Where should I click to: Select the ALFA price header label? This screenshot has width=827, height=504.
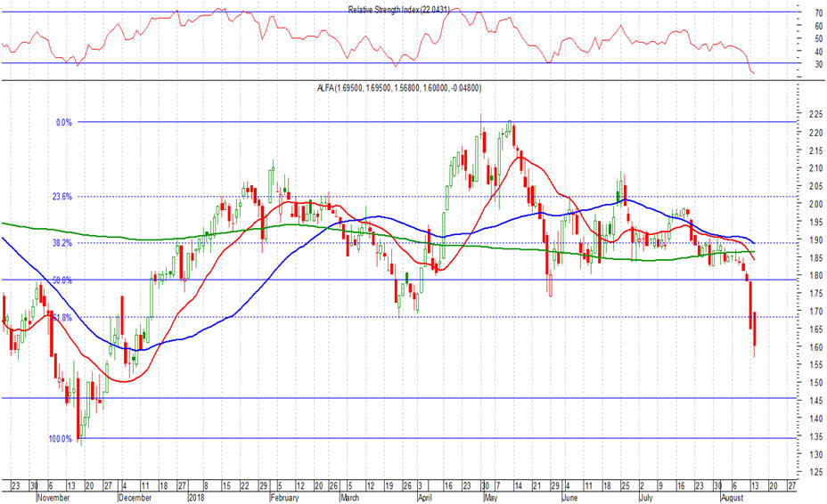399,87
